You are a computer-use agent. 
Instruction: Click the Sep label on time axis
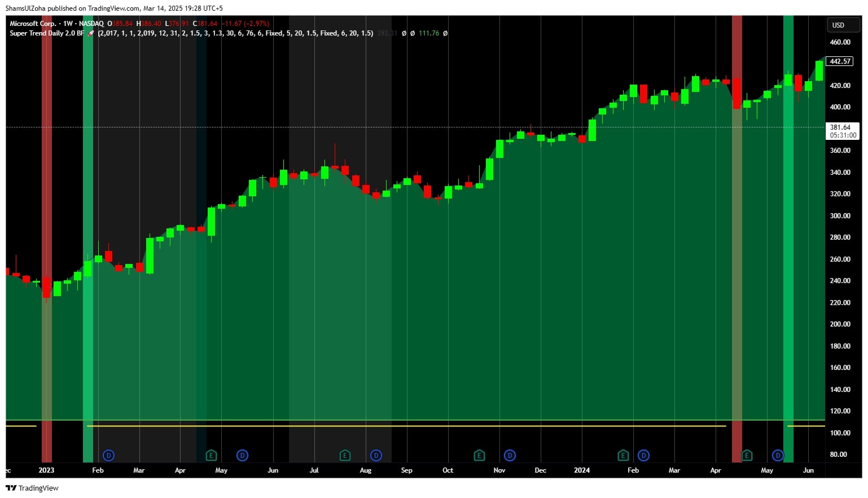(x=406, y=470)
